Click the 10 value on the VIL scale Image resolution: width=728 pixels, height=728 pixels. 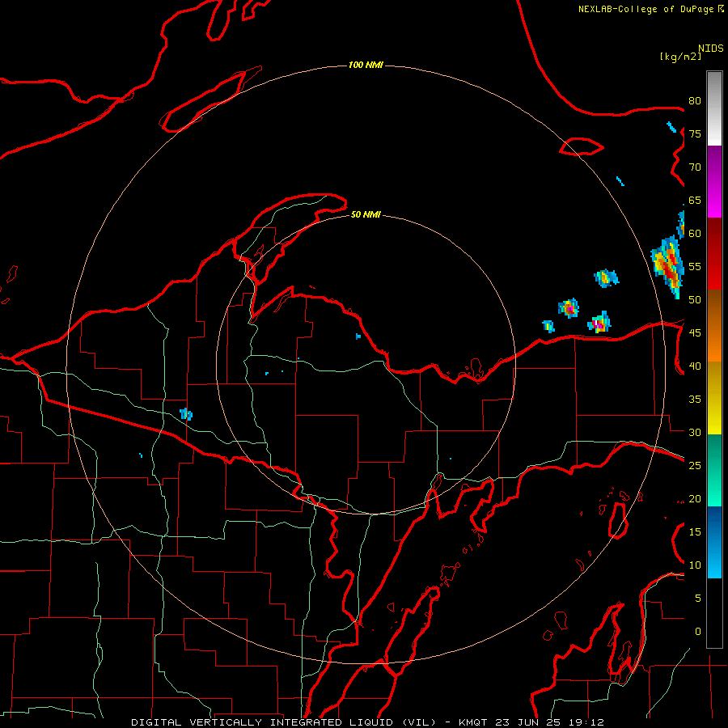[x=695, y=565]
